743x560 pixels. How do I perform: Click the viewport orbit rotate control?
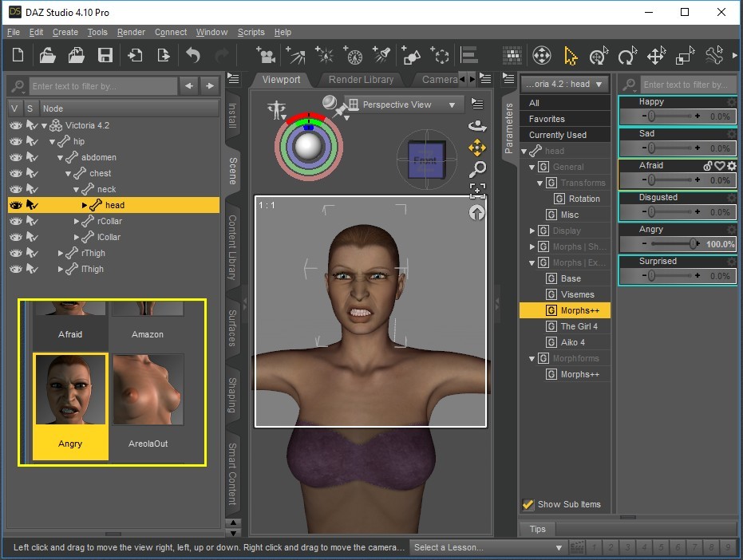coord(477,126)
